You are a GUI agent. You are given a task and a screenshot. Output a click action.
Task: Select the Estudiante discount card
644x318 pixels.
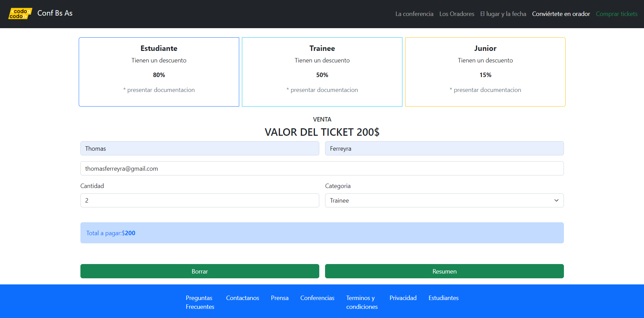coord(159,72)
